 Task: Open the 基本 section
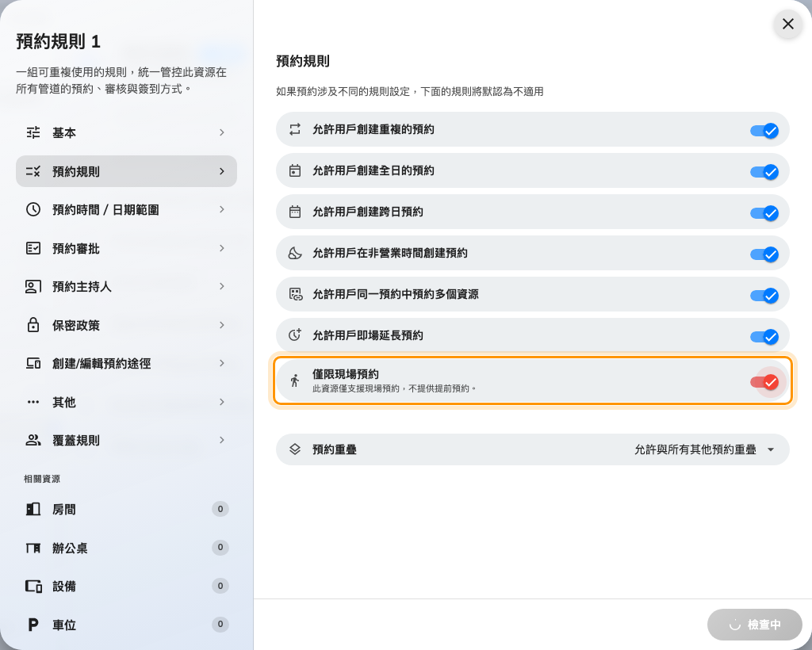126,132
